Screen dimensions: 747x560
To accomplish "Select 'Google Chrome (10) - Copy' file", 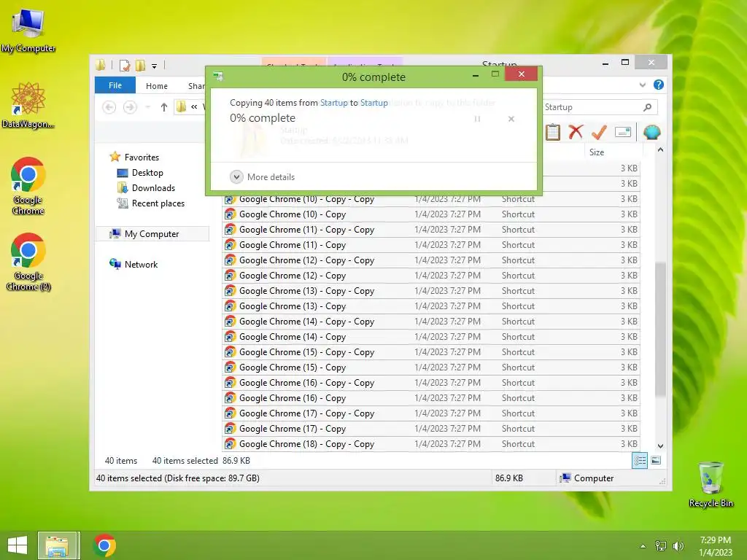I will [x=430, y=214].
